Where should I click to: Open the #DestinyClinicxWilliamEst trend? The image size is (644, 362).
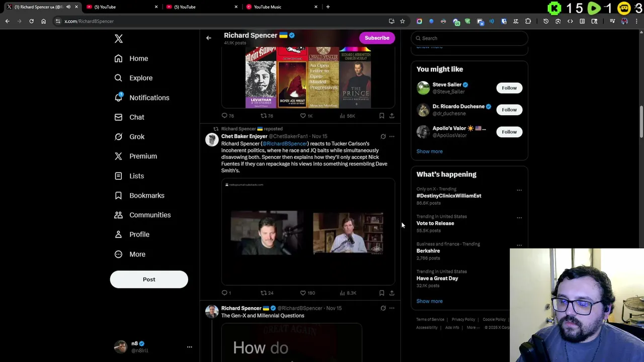tap(449, 196)
